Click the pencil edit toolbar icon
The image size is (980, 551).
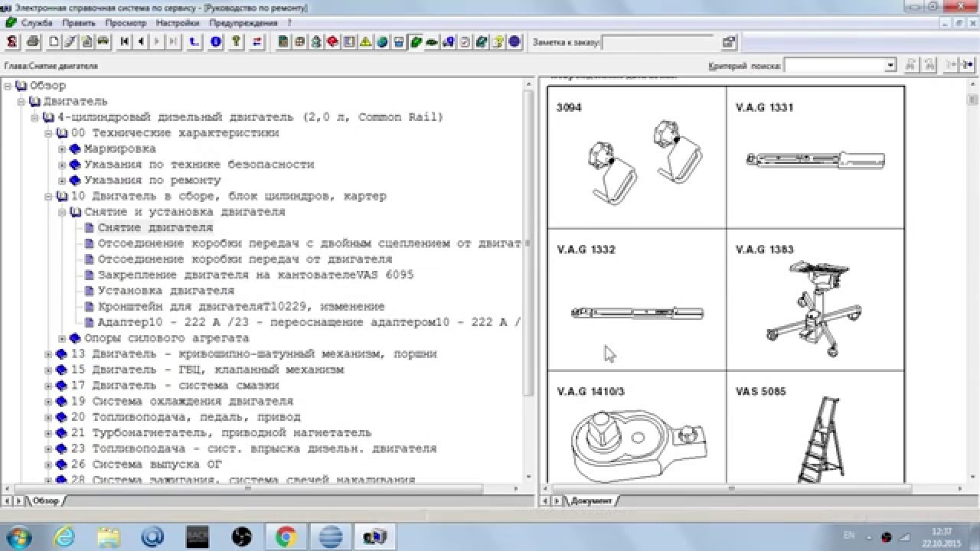tap(70, 41)
